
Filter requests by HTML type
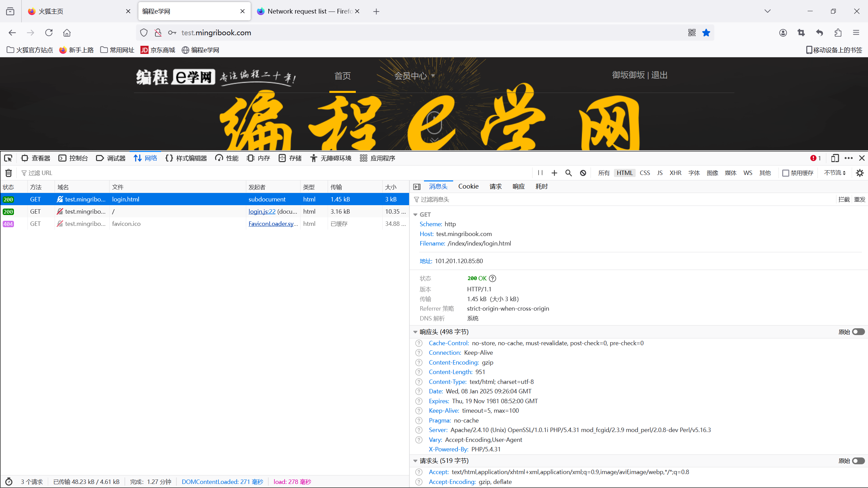pyautogui.click(x=624, y=173)
